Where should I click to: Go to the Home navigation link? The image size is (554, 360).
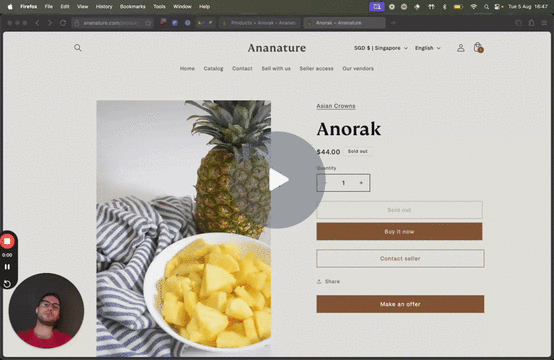pos(187,69)
